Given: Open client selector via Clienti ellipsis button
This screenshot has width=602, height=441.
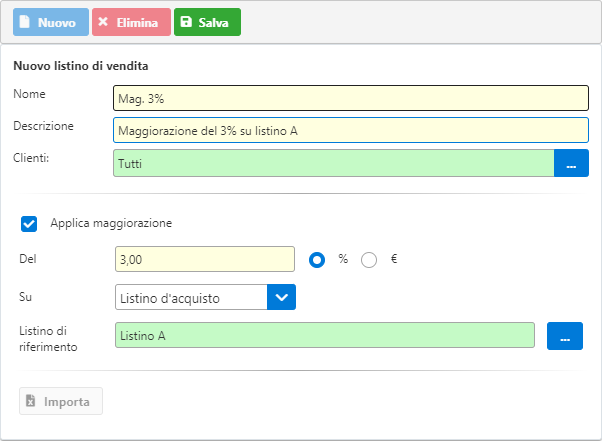Looking at the screenshot, I should [571, 163].
